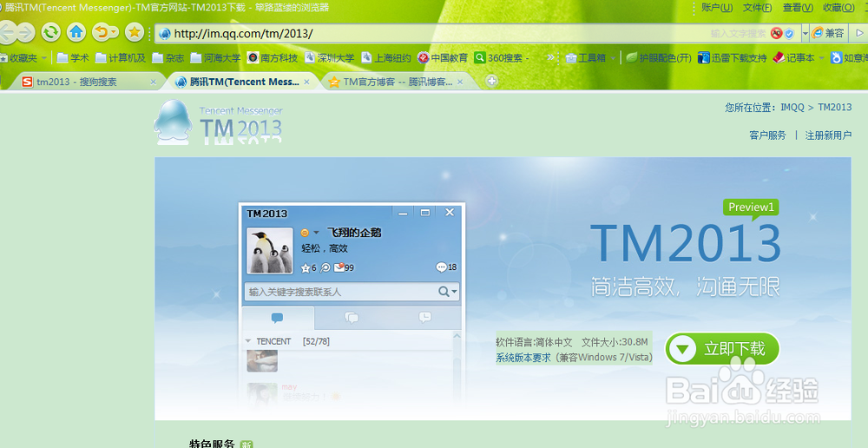
Task: Click the penguin site icon in the address bar
Action: click(x=164, y=34)
